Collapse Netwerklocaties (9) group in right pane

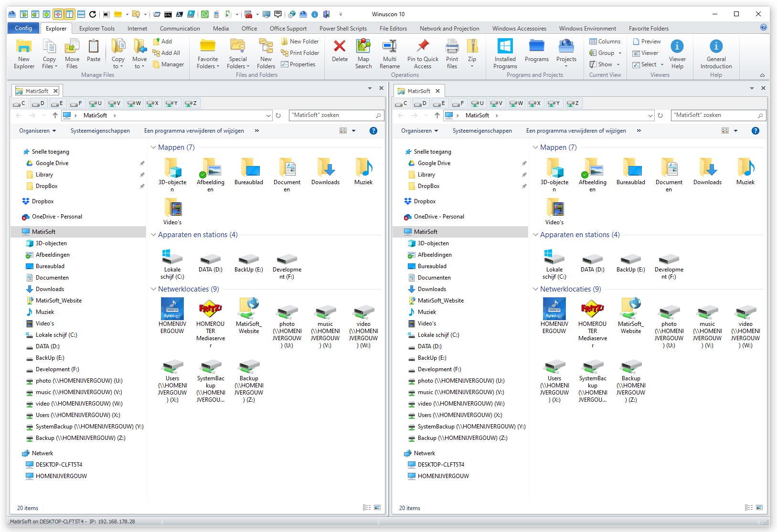[x=536, y=289]
